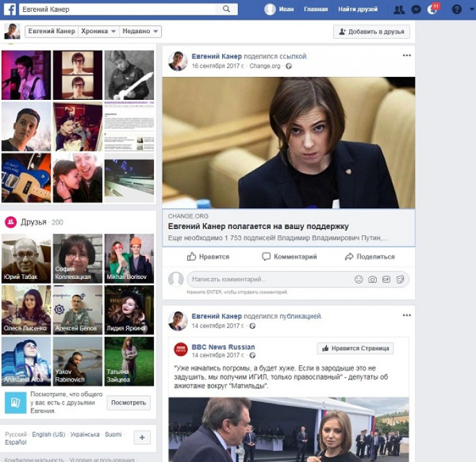Screen dimensions: 476x462
Task: Open Найти друзей from top bar
Action: [x=358, y=10]
